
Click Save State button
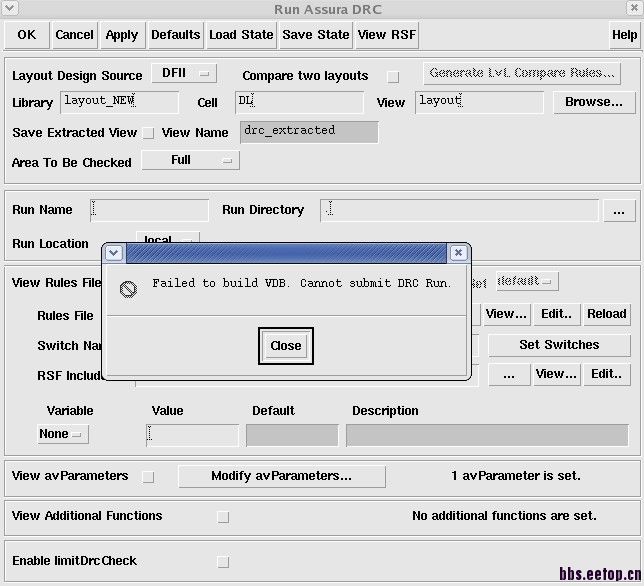coord(315,35)
